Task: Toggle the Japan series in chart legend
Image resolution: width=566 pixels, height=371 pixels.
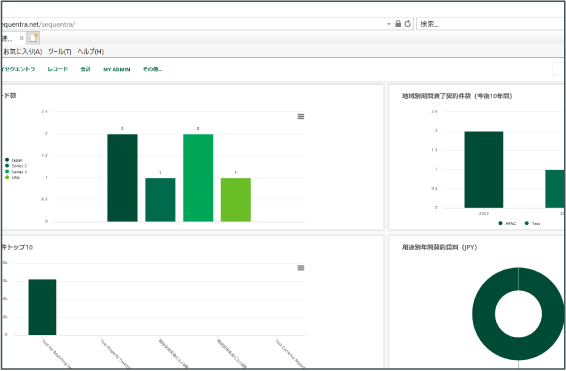Action: 14,160
